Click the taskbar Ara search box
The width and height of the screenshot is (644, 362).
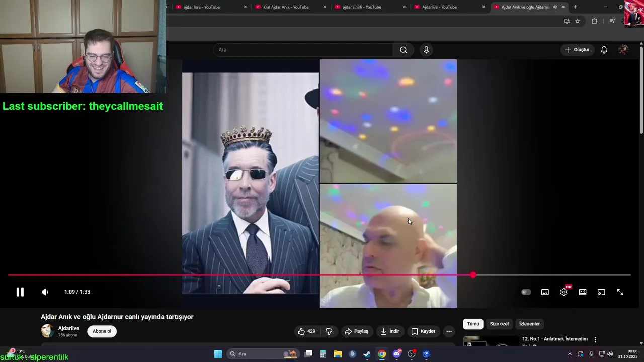click(x=263, y=354)
